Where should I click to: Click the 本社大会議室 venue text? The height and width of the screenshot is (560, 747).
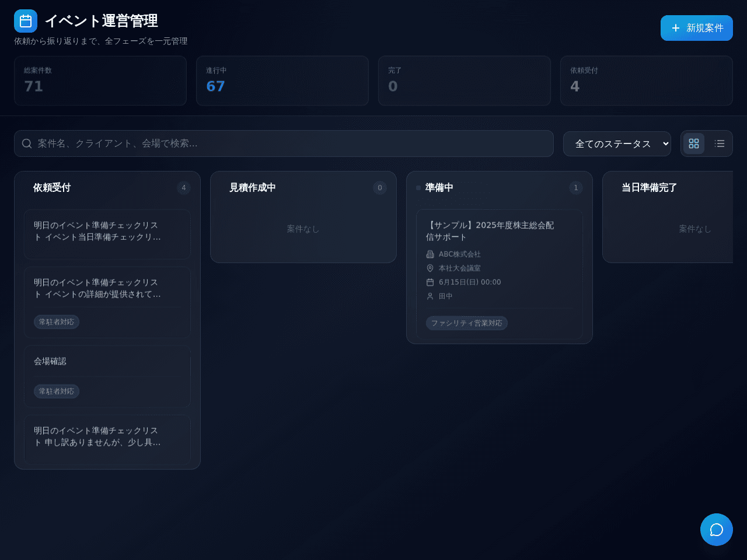click(460, 268)
